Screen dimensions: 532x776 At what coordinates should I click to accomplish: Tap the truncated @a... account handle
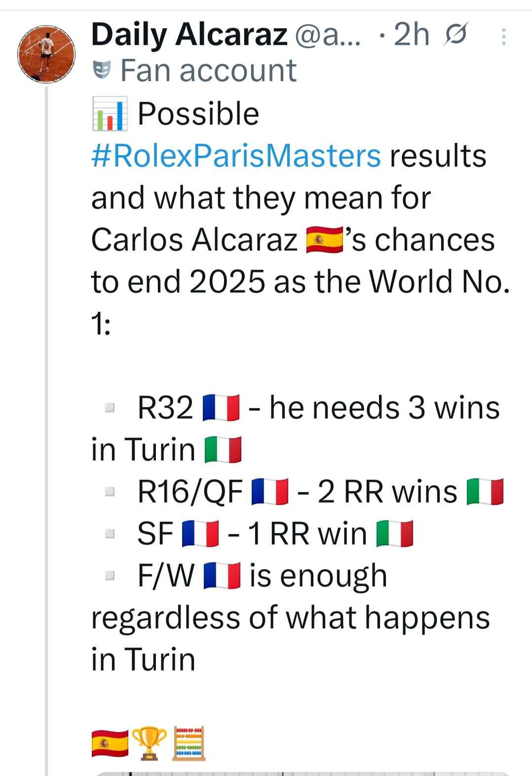pyautogui.click(x=328, y=36)
